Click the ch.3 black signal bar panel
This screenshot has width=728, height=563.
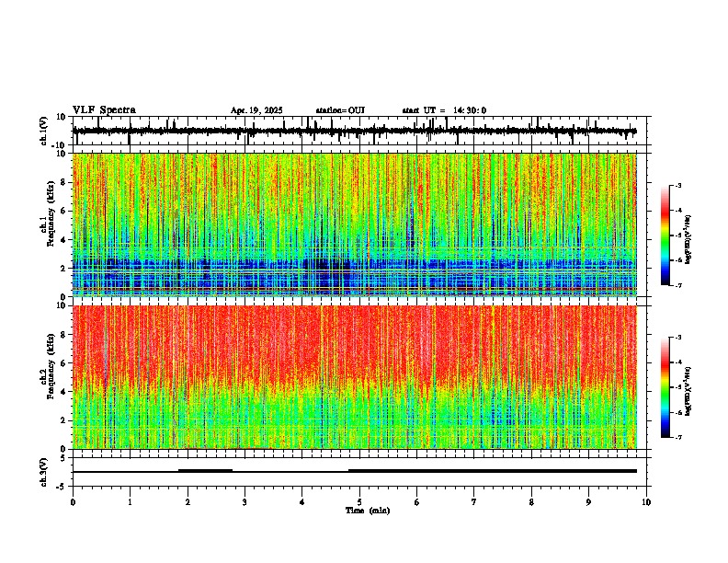point(361,472)
